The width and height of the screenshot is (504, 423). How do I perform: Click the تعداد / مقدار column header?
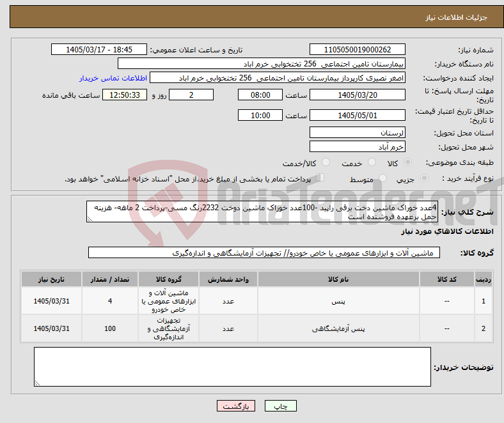(x=110, y=279)
